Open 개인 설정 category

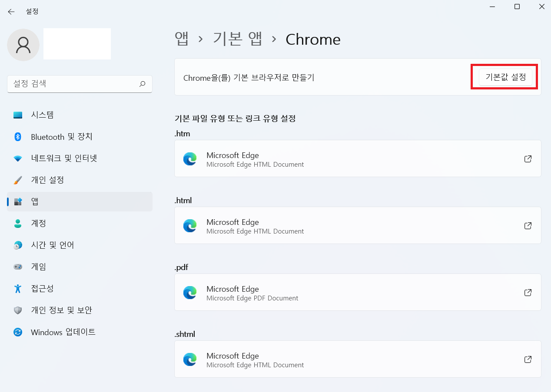[x=80, y=180]
